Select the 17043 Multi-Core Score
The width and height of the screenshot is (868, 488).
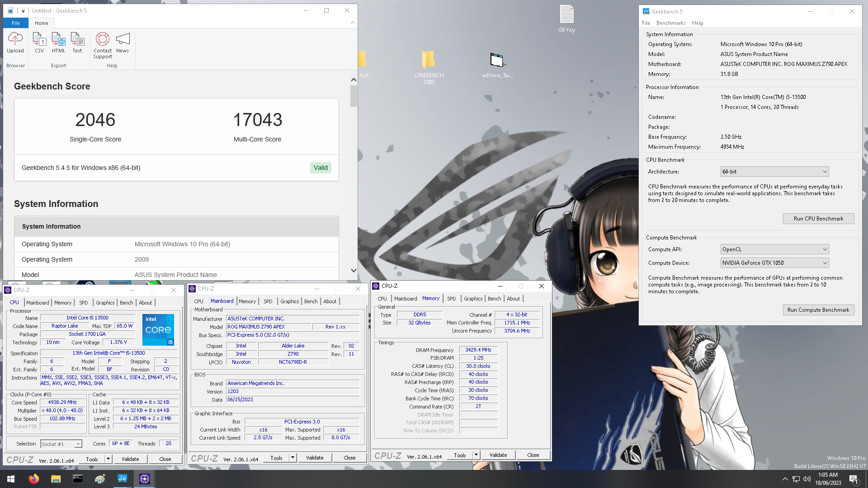(x=257, y=120)
